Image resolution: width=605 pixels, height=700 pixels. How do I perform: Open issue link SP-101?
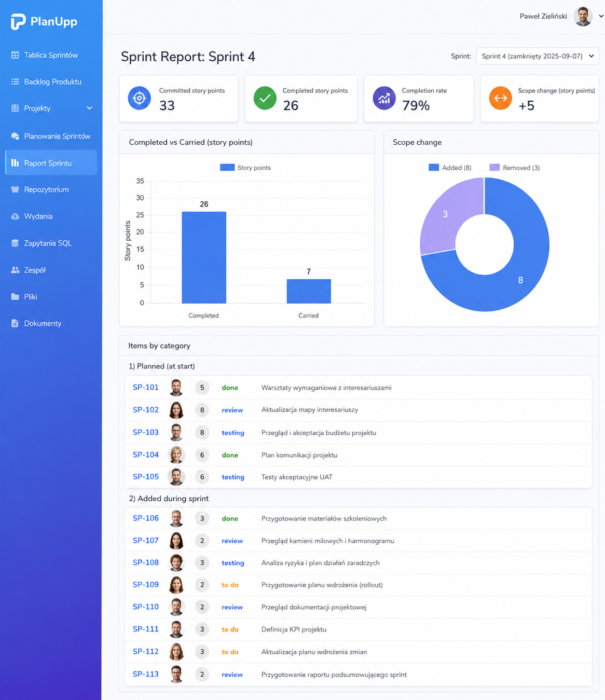[146, 387]
